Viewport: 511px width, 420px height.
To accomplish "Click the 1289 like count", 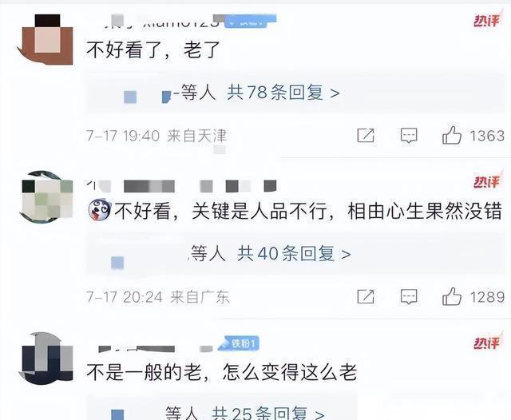I will pyautogui.click(x=487, y=297).
